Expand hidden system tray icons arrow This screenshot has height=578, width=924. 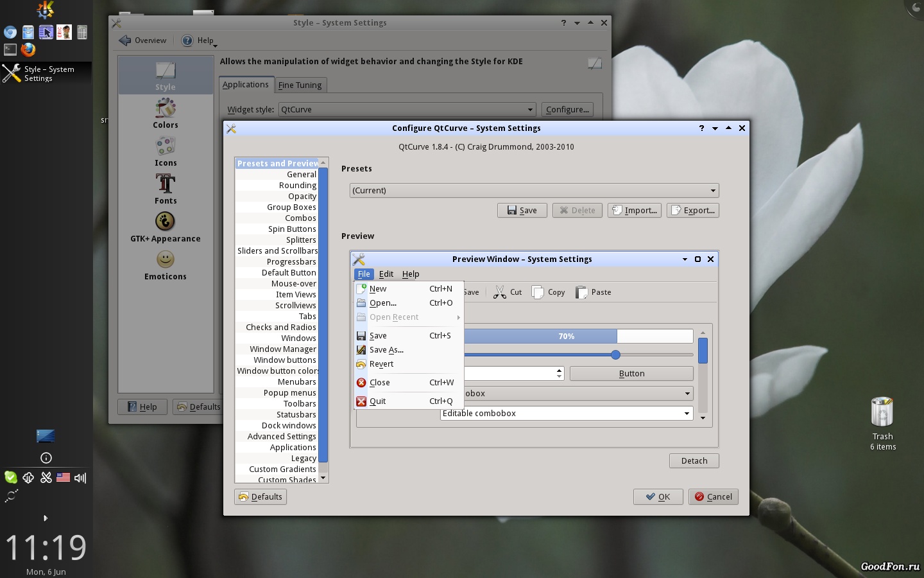click(45, 518)
